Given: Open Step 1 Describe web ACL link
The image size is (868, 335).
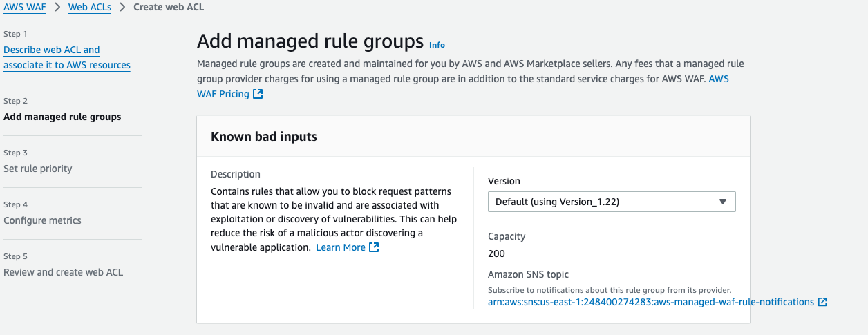Looking at the screenshot, I should tap(67, 57).
